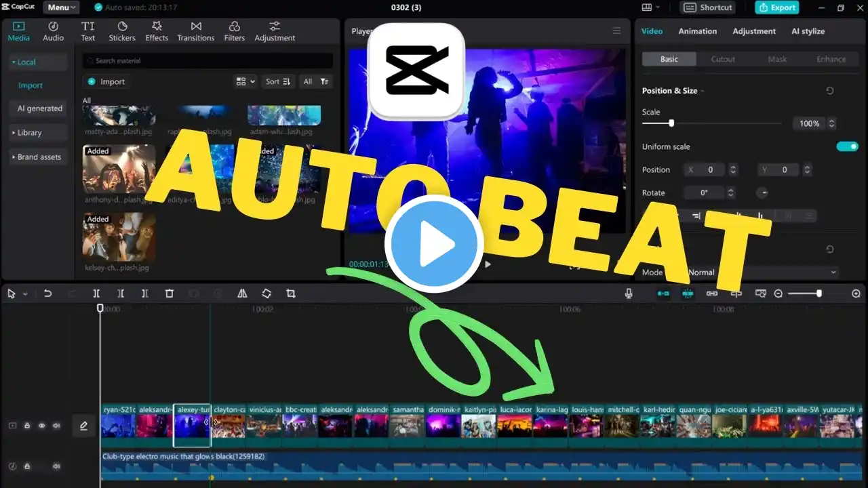Open the Stickers panel
Screen dimensions: 868x488
point(122,31)
